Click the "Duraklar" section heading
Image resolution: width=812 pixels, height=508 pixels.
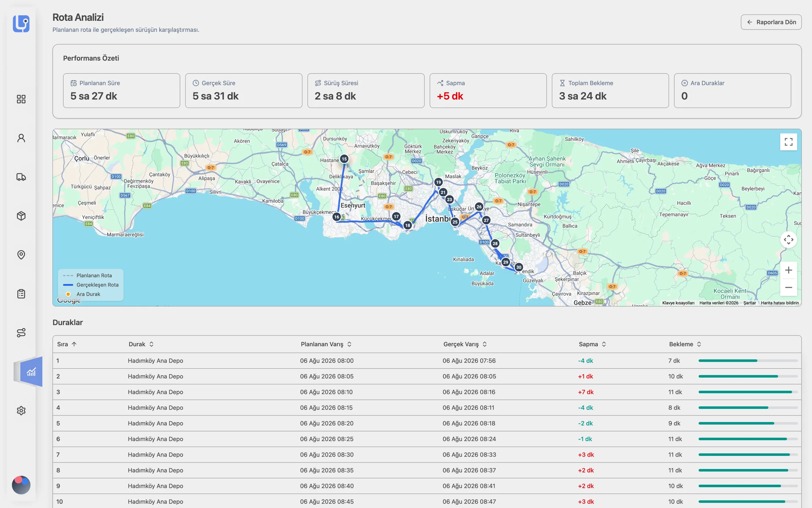(68, 322)
